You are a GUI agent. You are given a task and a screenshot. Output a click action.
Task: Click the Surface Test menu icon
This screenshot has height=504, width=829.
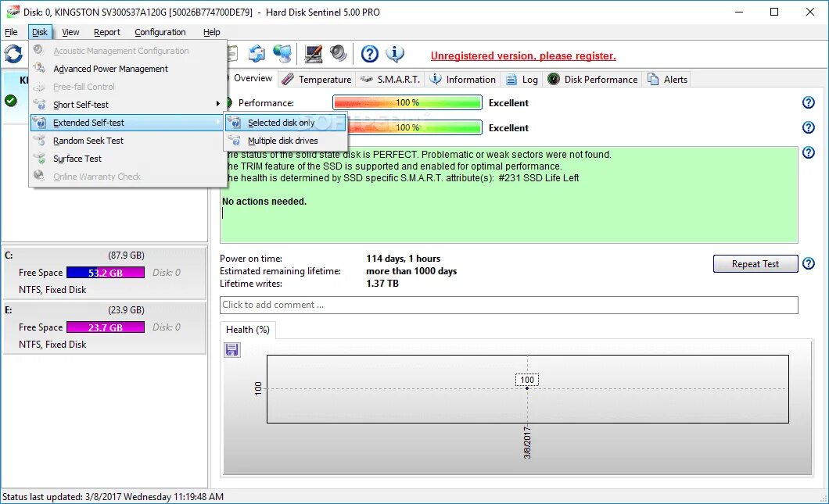(x=39, y=158)
